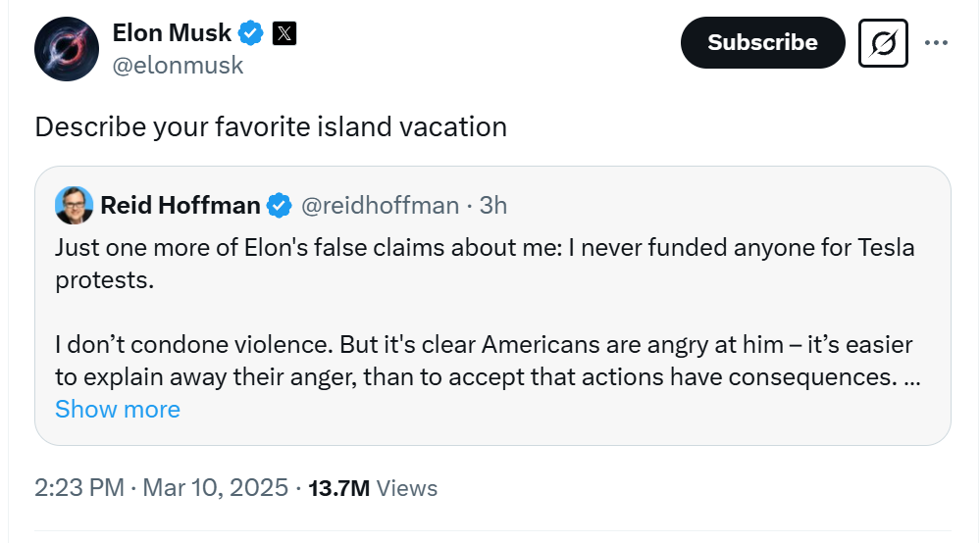Click the trailing ellipsis after 'consequences.'

[912, 377]
